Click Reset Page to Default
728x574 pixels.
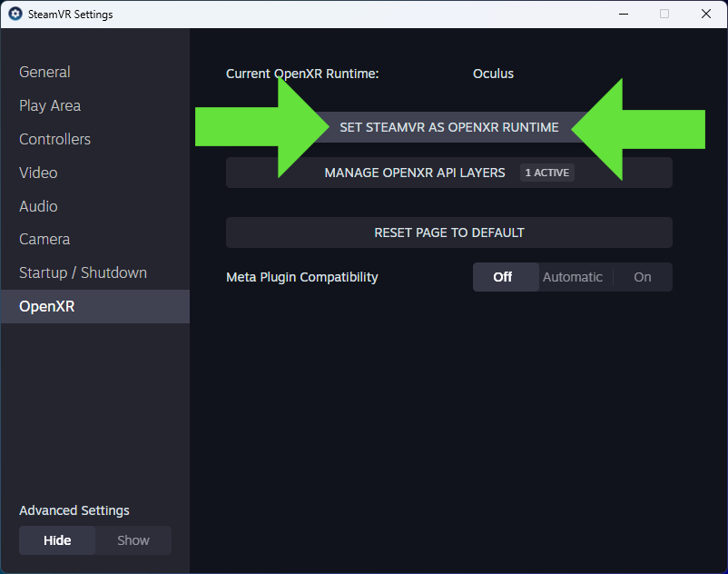click(449, 233)
